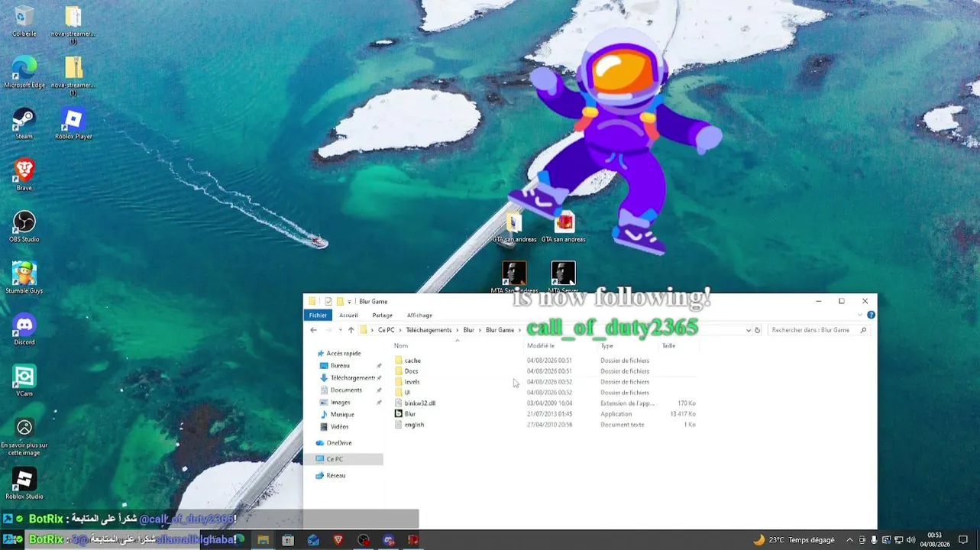Screen dimensions: 980x550
Task: Select 'Ce PC' in the navigation pane
Action: click(343, 459)
